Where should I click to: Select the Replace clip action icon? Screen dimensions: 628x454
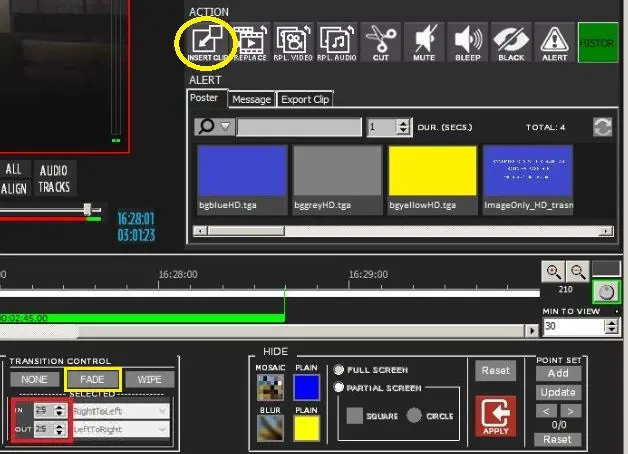[251, 42]
